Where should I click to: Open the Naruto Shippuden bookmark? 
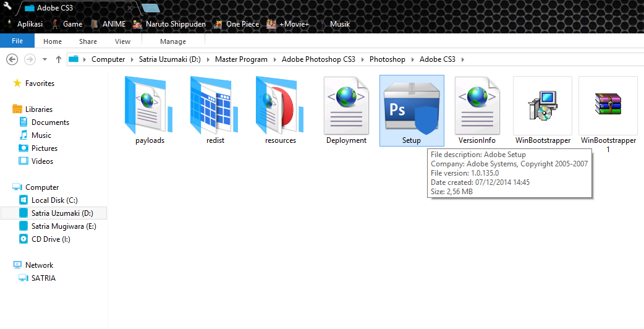coord(169,24)
